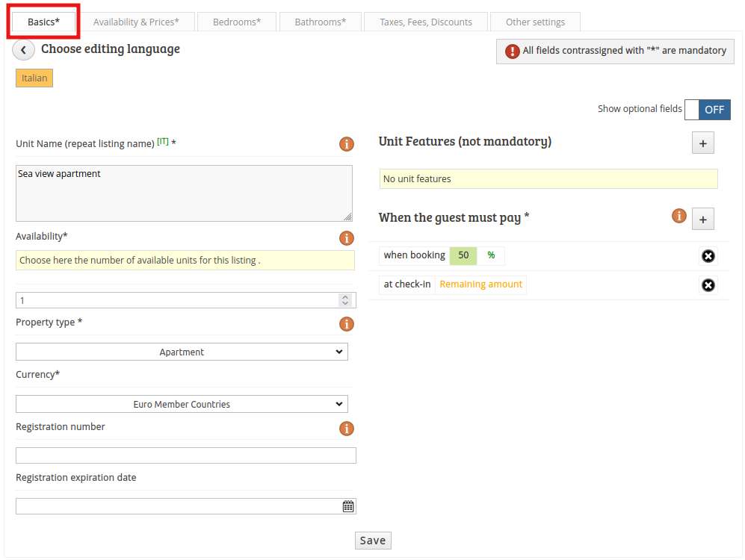This screenshot has height=560, width=745.
Task: Click the back arrow beside Choose editing language
Action: point(23,50)
